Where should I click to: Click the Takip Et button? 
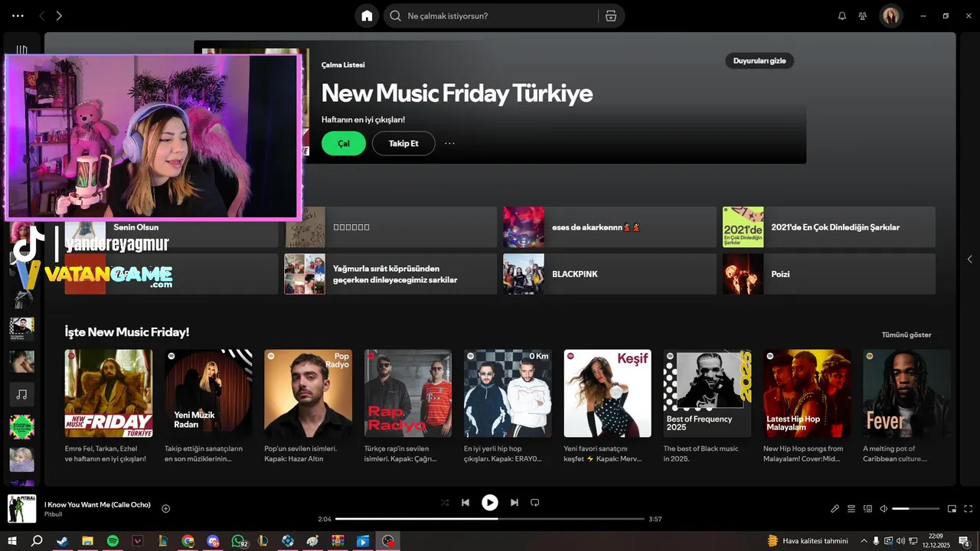pyautogui.click(x=403, y=143)
